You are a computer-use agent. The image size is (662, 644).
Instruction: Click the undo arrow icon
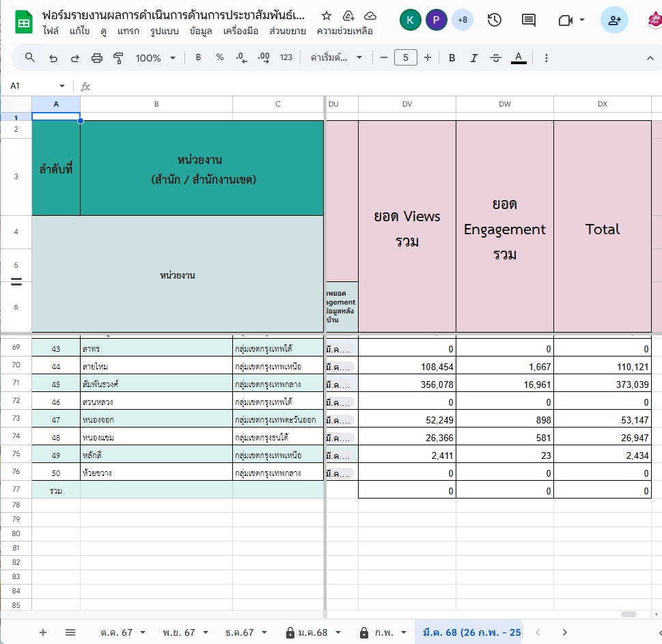pos(53,58)
